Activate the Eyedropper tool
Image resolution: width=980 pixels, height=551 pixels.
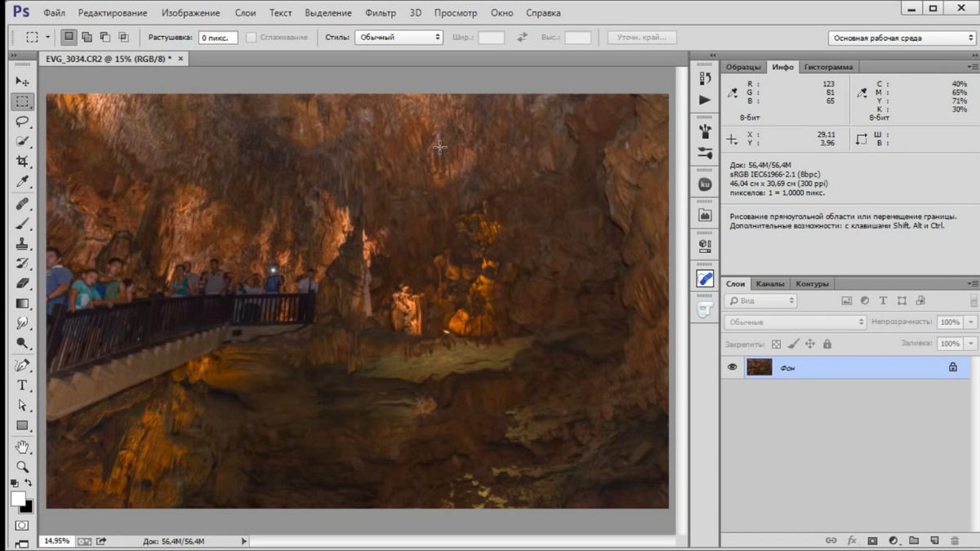(22, 182)
